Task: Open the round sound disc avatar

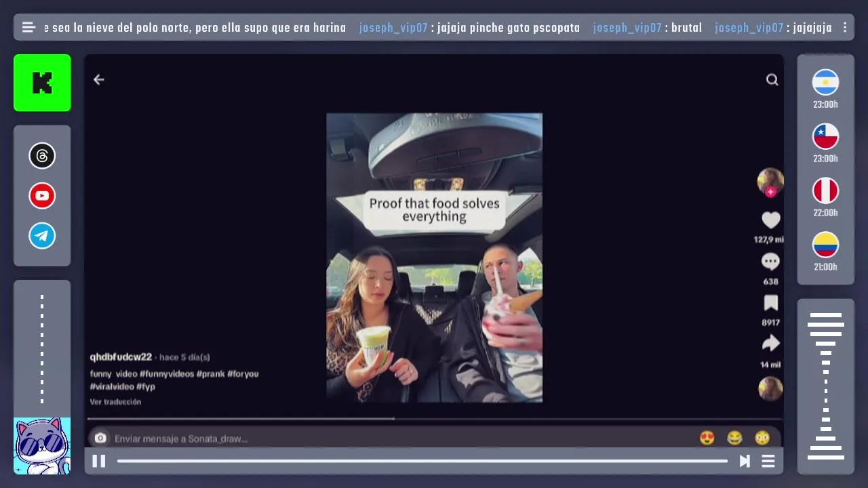Action: point(770,388)
